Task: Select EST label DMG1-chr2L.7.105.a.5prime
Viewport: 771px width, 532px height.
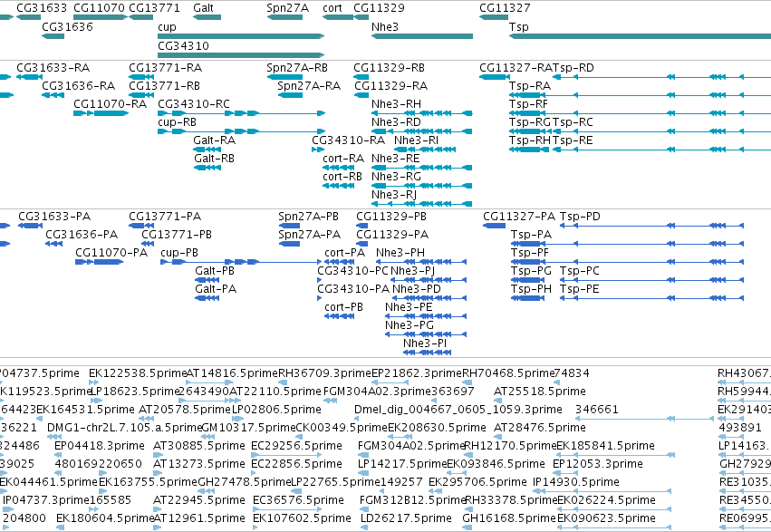Action: tap(125, 429)
